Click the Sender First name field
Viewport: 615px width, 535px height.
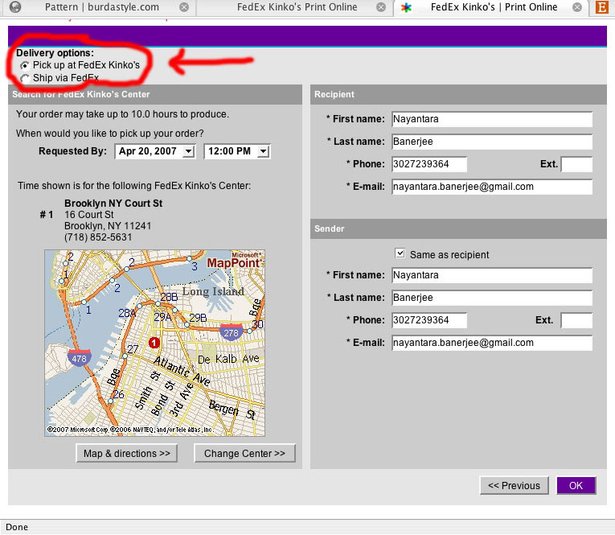[492, 275]
